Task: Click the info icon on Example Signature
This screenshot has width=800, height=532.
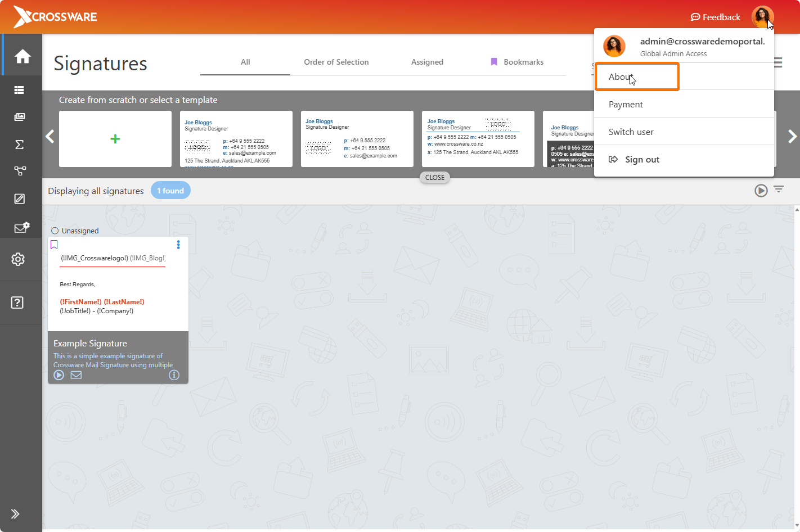Action: coord(174,375)
